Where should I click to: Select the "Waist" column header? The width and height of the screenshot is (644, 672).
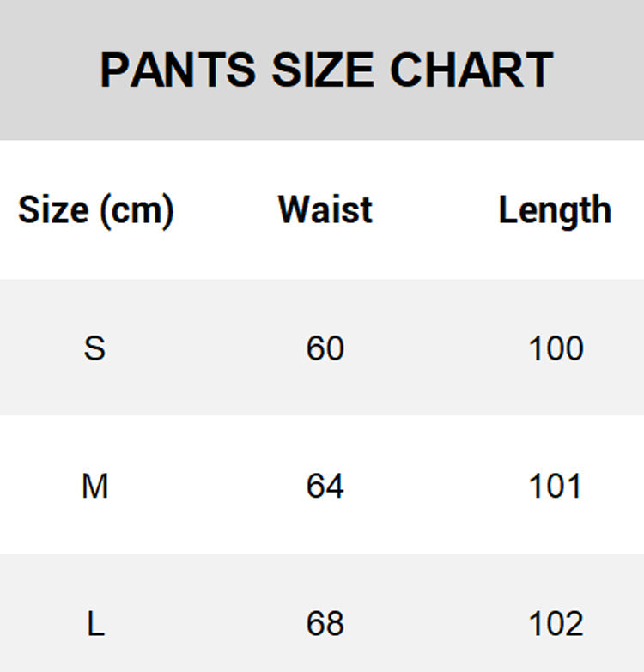pyautogui.click(x=325, y=210)
